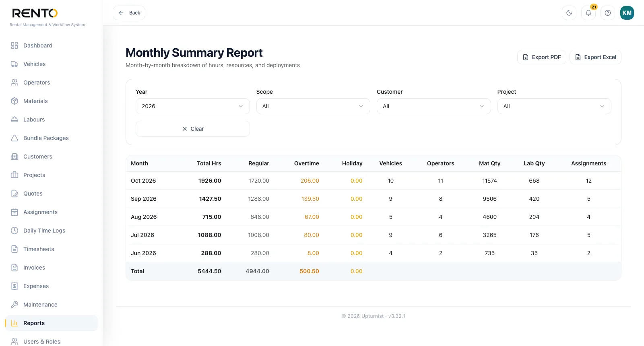Click Jul 2026 Mat Qty value 3265

click(x=490, y=235)
